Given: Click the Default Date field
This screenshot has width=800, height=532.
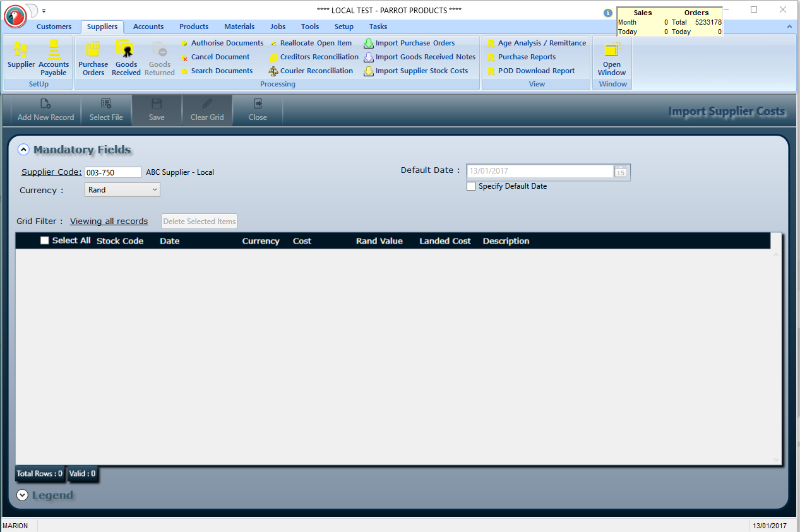Looking at the screenshot, I should tap(540, 172).
